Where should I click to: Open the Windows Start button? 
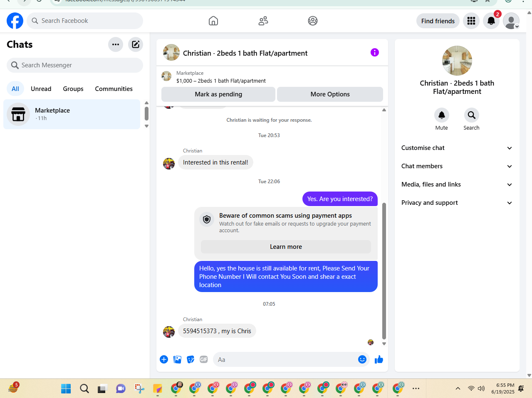[66, 388]
